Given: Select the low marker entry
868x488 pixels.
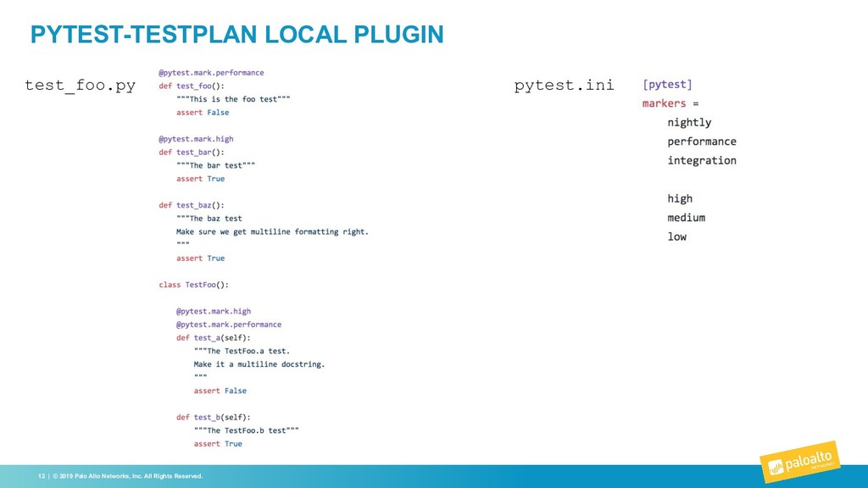Looking at the screenshot, I should [677, 236].
